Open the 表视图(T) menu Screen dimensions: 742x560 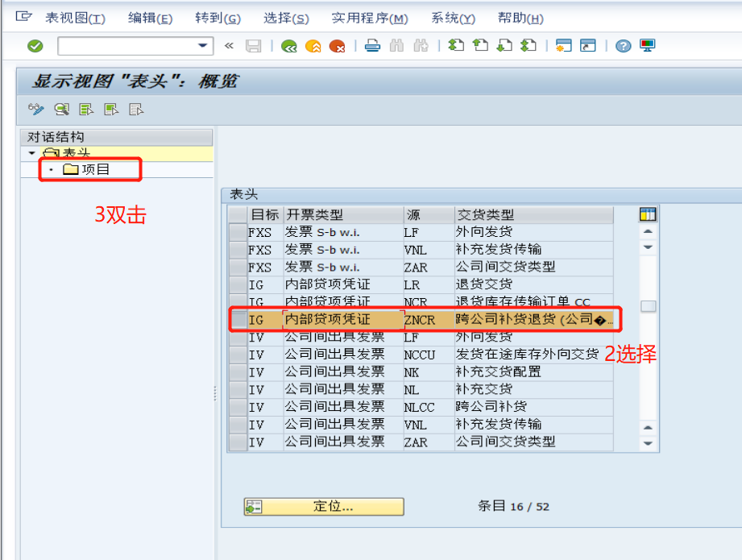tap(75, 19)
